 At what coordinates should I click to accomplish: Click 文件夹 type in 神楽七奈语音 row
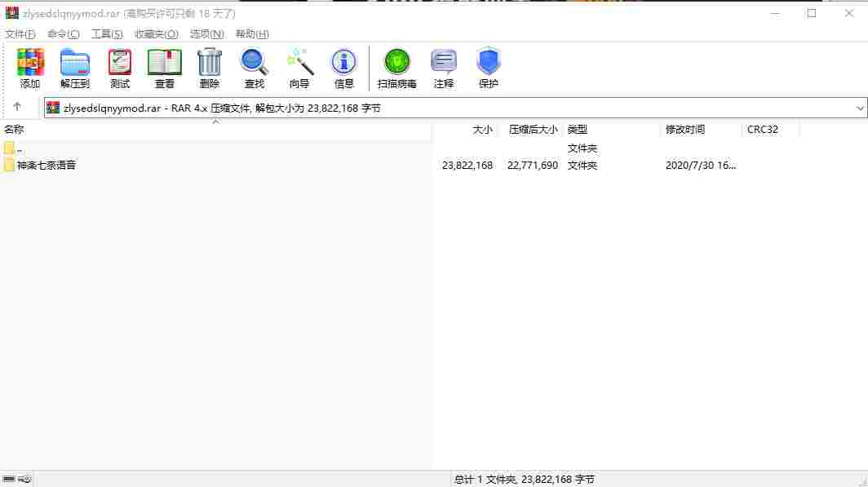[582, 165]
